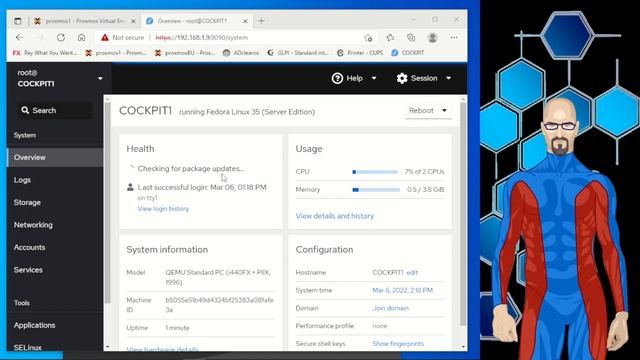Open the proxmoxBU bookmark

point(184,53)
